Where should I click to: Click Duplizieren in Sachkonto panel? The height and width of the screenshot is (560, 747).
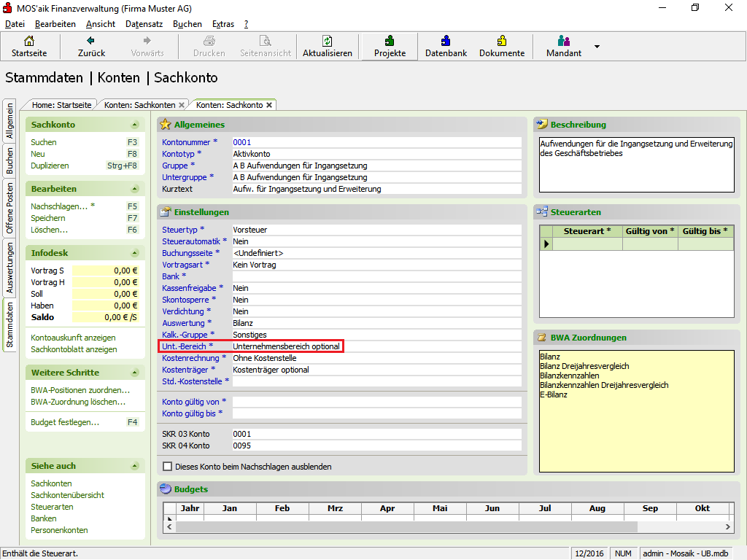coord(50,166)
